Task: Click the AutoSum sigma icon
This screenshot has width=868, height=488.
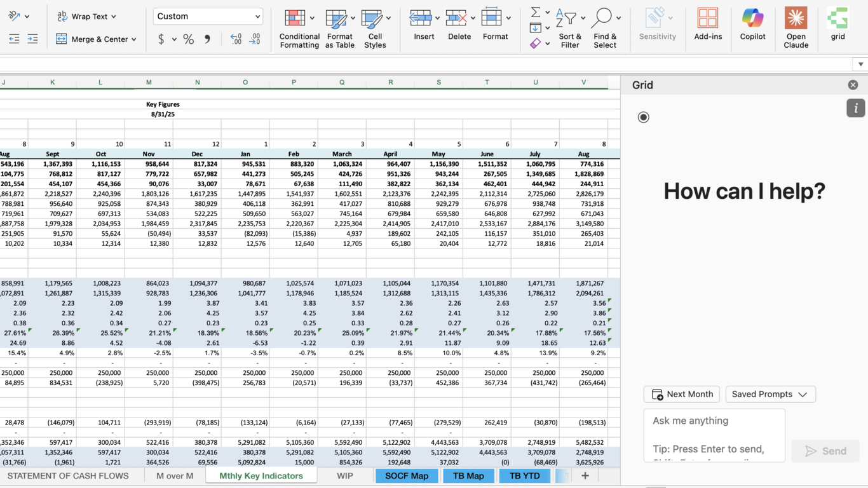Action: [x=536, y=12]
